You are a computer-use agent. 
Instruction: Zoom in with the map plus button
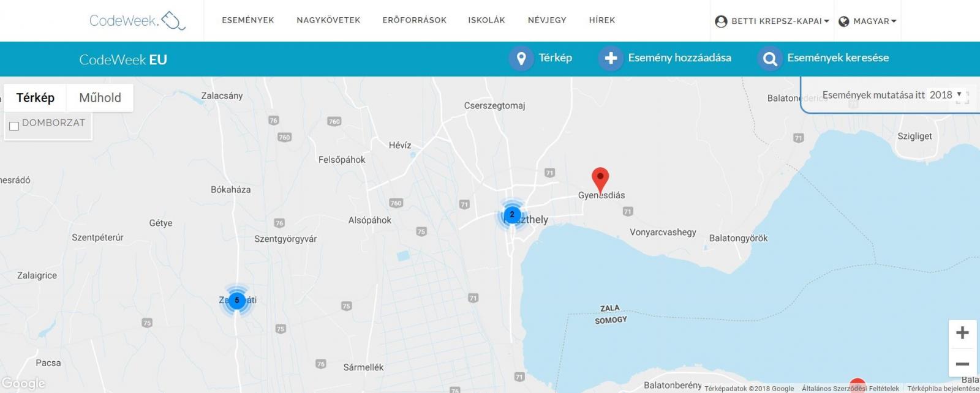click(962, 333)
